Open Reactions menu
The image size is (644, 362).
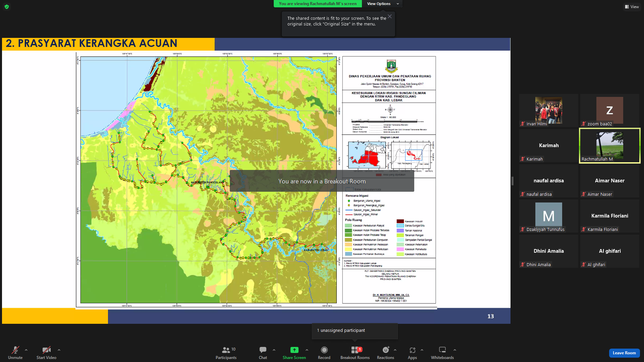coord(385,353)
